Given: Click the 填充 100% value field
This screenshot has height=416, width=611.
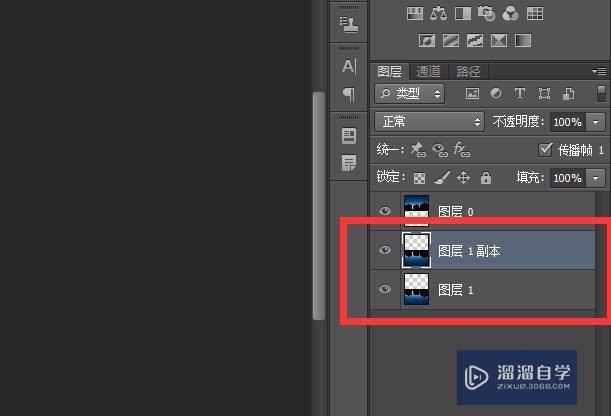Looking at the screenshot, I should pos(568,178).
